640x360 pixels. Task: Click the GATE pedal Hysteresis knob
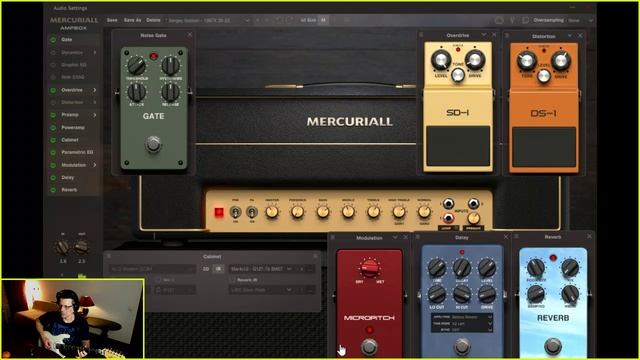[x=170, y=65]
